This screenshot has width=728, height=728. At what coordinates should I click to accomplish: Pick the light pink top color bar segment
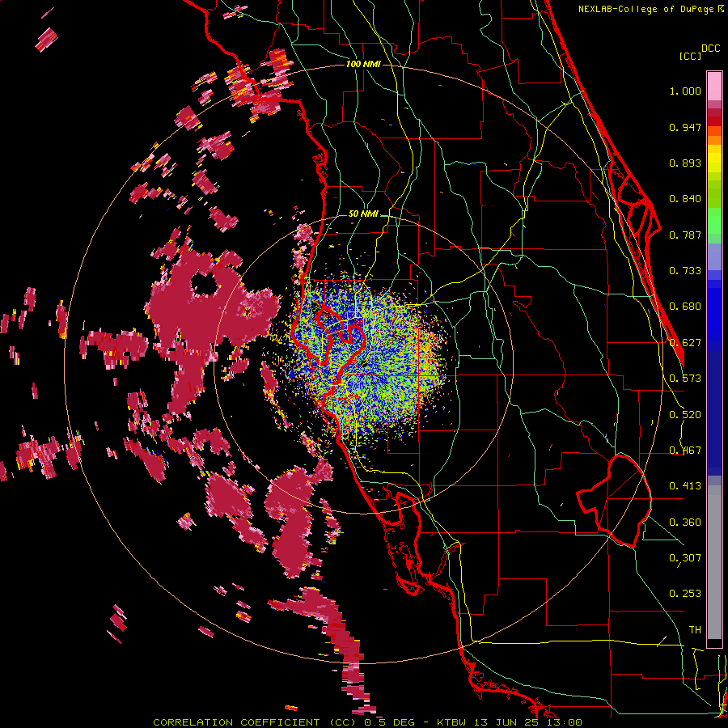point(714,87)
